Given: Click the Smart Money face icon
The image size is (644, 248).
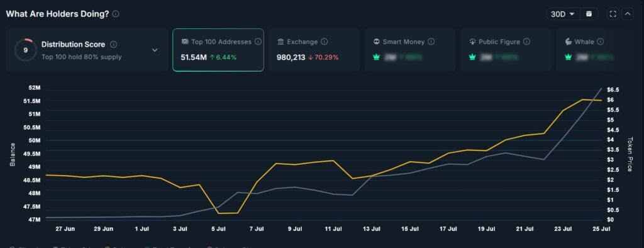Looking at the screenshot, I should pos(377,42).
